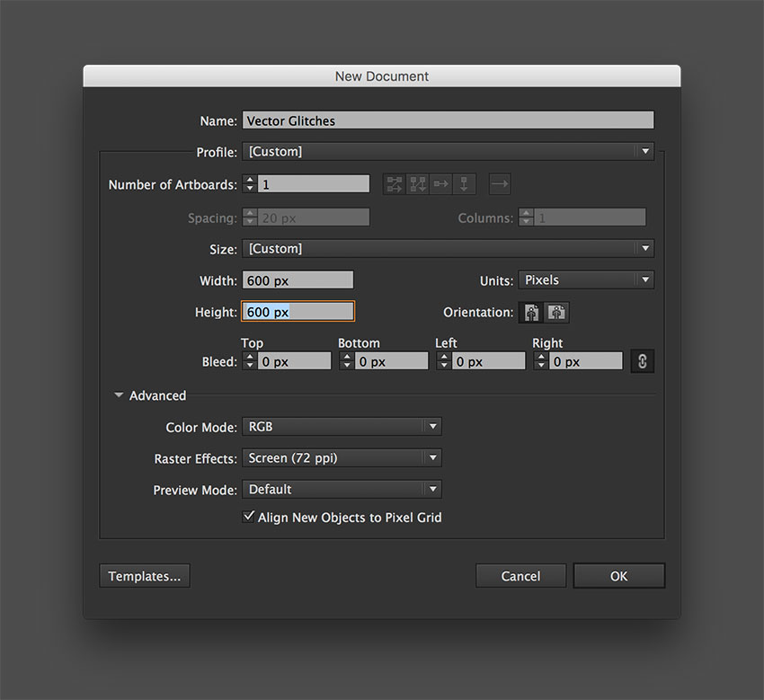Screen dimensions: 764x700
Task: Select portrait orientation
Action: (530, 312)
